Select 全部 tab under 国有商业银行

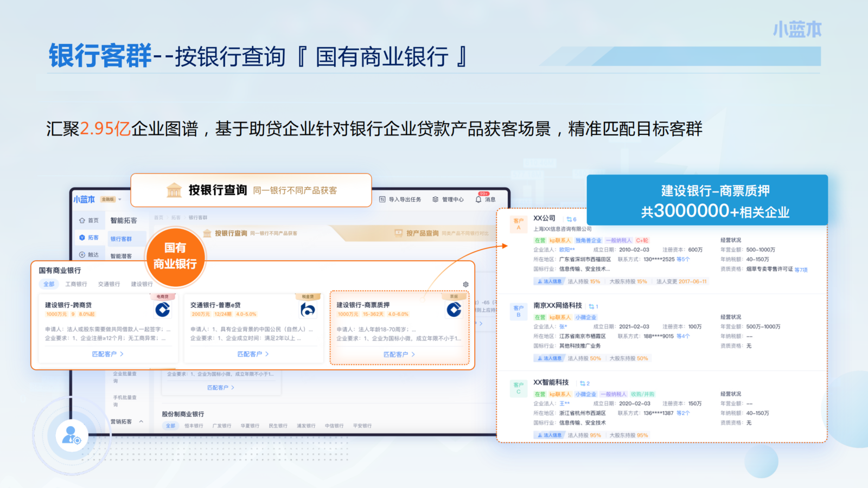point(49,284)
